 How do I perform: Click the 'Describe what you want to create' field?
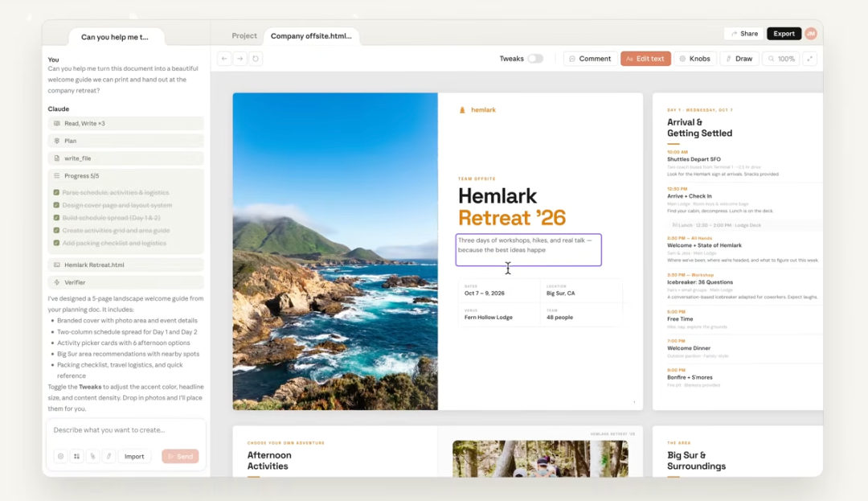[125, 430]
